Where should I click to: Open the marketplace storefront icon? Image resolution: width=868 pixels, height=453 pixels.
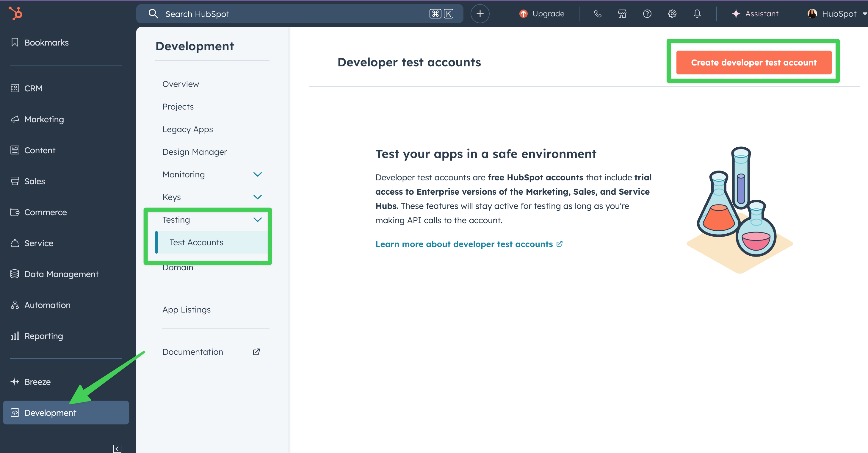[622, 14]
